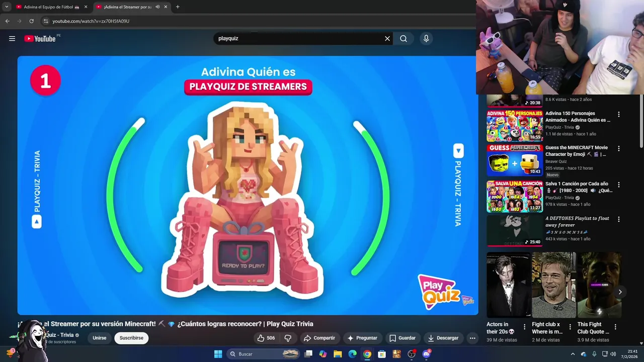
Task: Open the YouTube hamburger guide menu
Action: pyautogui.click(x=12, y=39)
